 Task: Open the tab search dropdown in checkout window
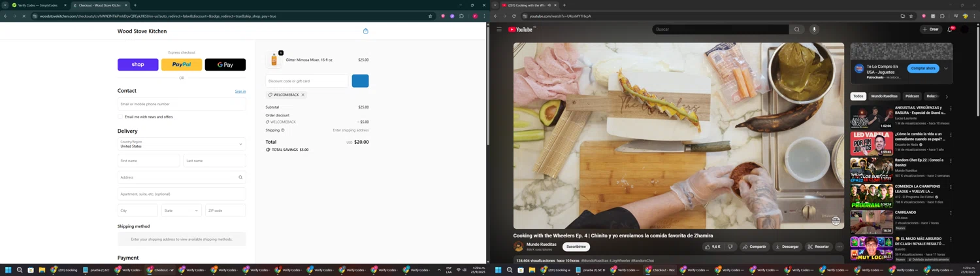click(5, 5)
